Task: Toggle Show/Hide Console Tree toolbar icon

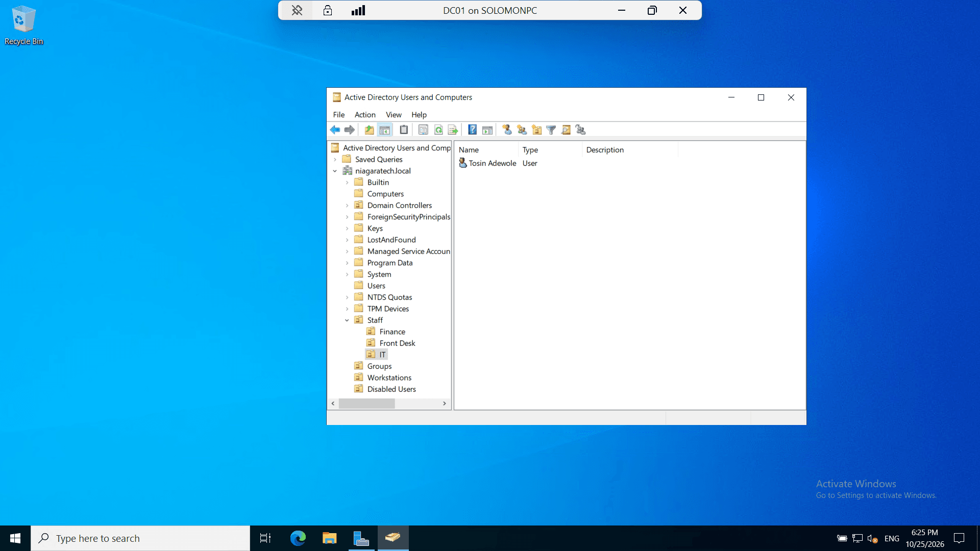Action: 385,130
